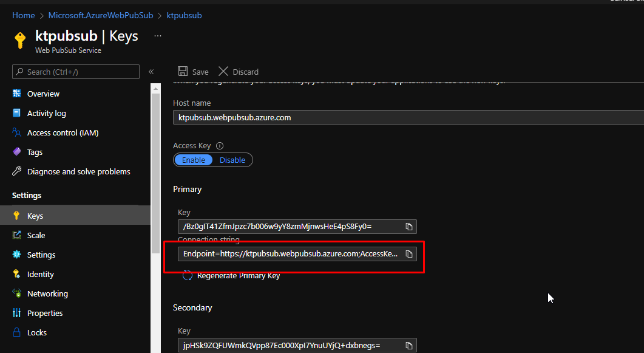Click the sidebar search box
Viewport: 644px width, 353px height.
(x=76, y=72)
